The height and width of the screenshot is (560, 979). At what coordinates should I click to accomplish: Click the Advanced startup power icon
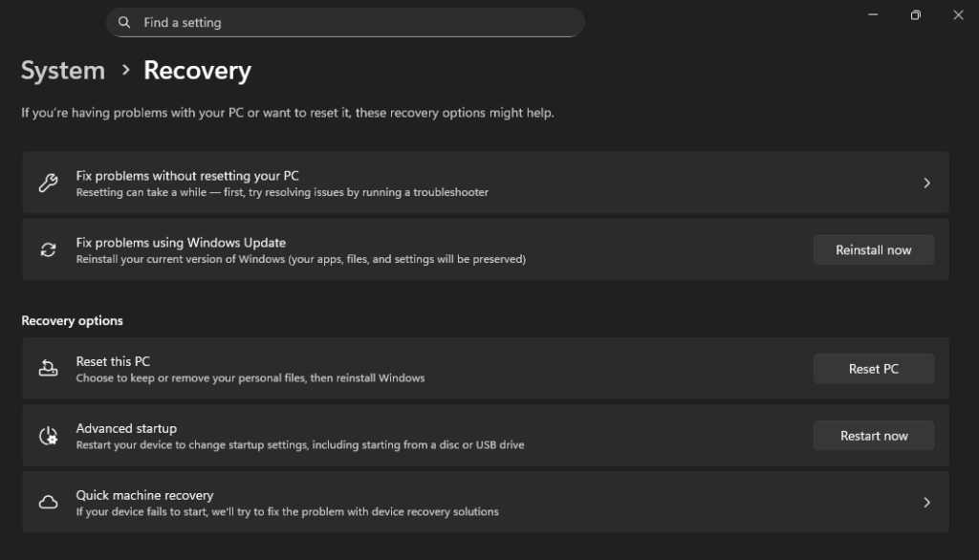(x=48, y=435)
